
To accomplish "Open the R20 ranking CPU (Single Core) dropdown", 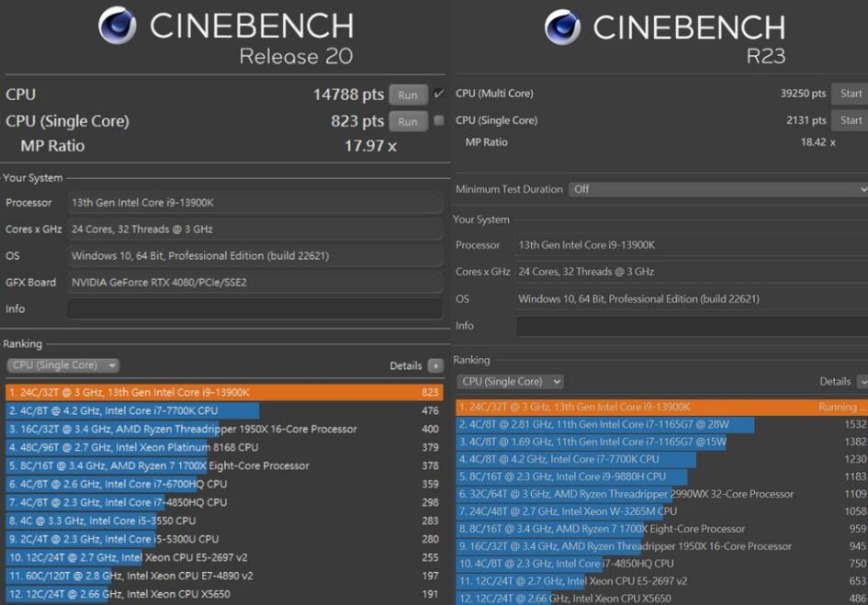I will pyautogui.click(x=62, y=365).
